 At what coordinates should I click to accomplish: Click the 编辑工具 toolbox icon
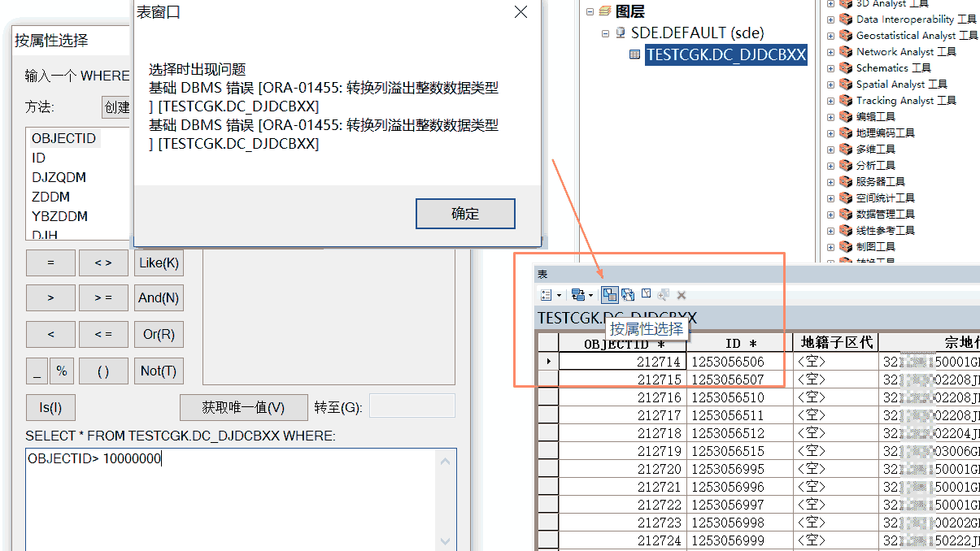(847, 116)
